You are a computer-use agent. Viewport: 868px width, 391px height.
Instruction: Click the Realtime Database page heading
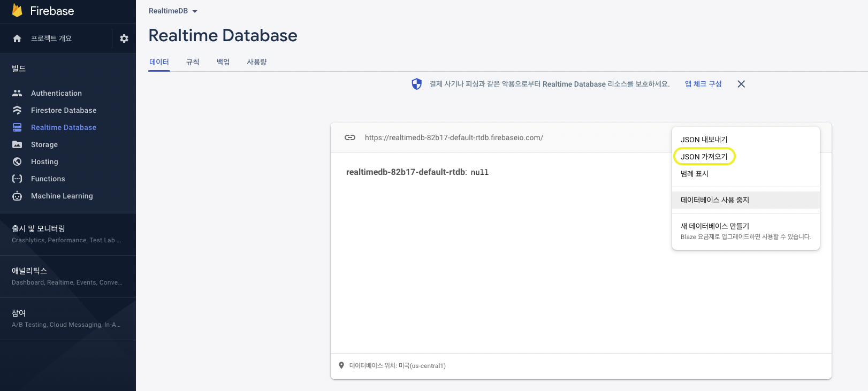[x=223, y=35]
